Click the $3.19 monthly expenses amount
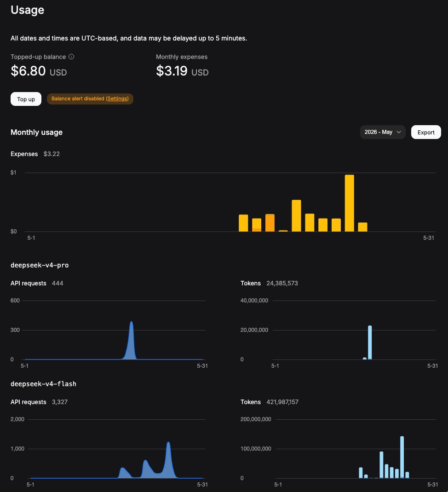This screenshot has height=492, width=448. pyautogui.click(x=172, y=71)
